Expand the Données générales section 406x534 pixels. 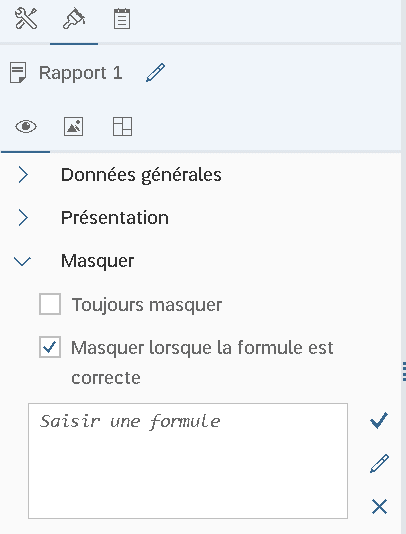coord(23,175)
